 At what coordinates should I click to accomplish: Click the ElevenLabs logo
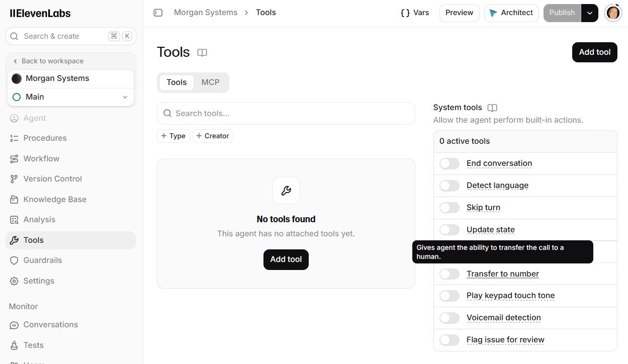coord(40,14)
